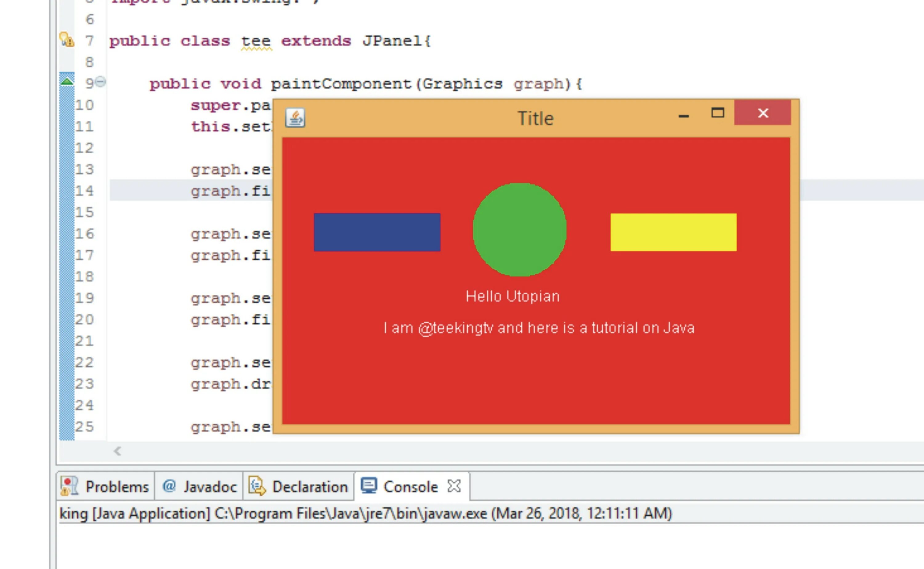Click the Java icon in the Title window

[x=295, y=118]
